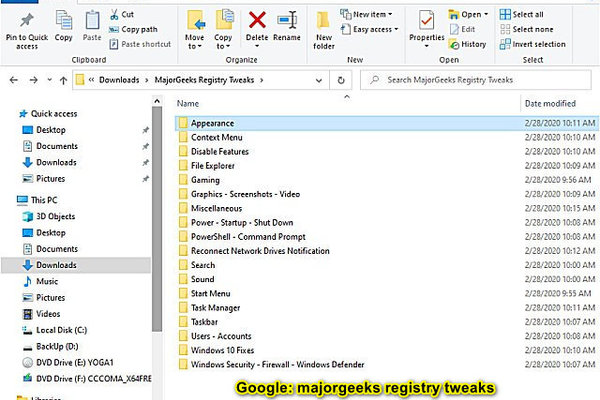Click Select all

tap(522, 15)
